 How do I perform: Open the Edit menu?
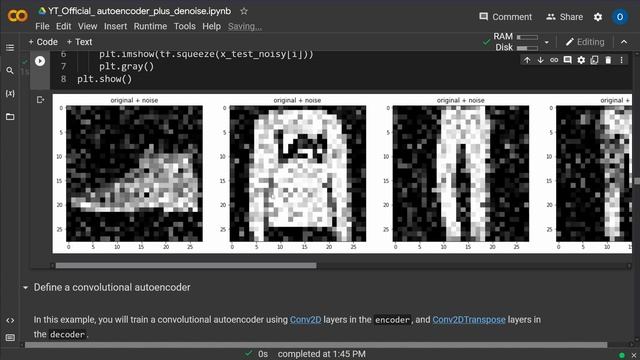(x=63, y=27)
